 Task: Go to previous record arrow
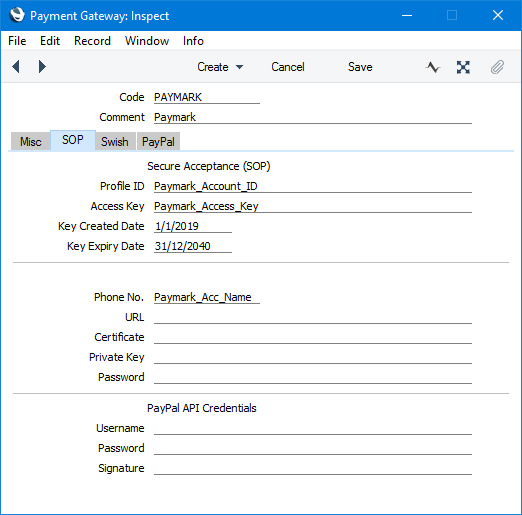click(x=16, y=67)
